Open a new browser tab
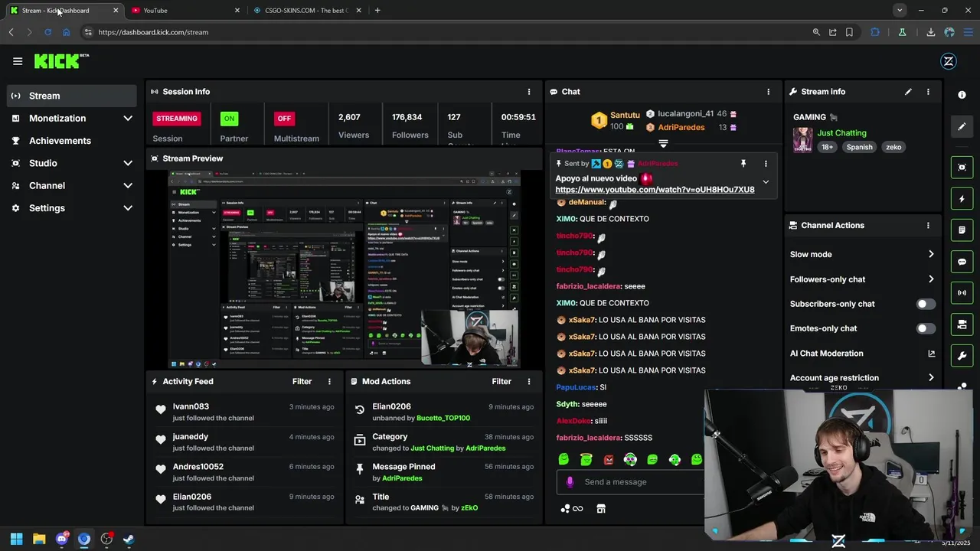The height and width of the screenshot is (551, 980). [377, 10]
